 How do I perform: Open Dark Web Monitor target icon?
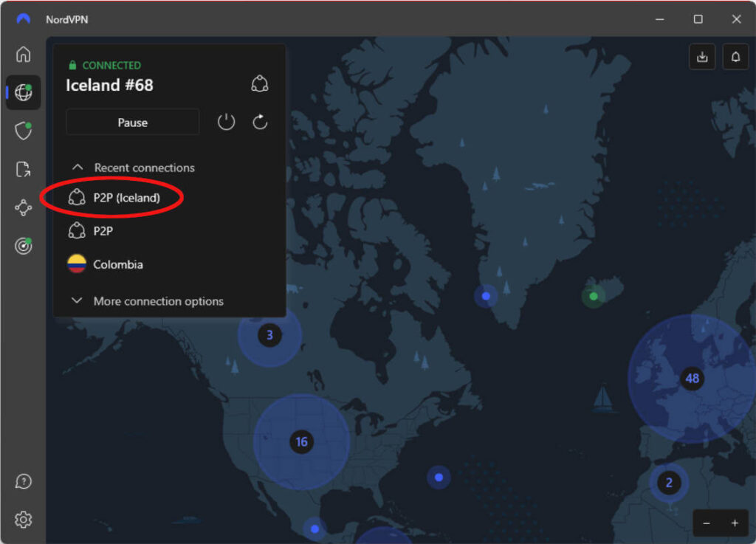click(x=23, y=246)
